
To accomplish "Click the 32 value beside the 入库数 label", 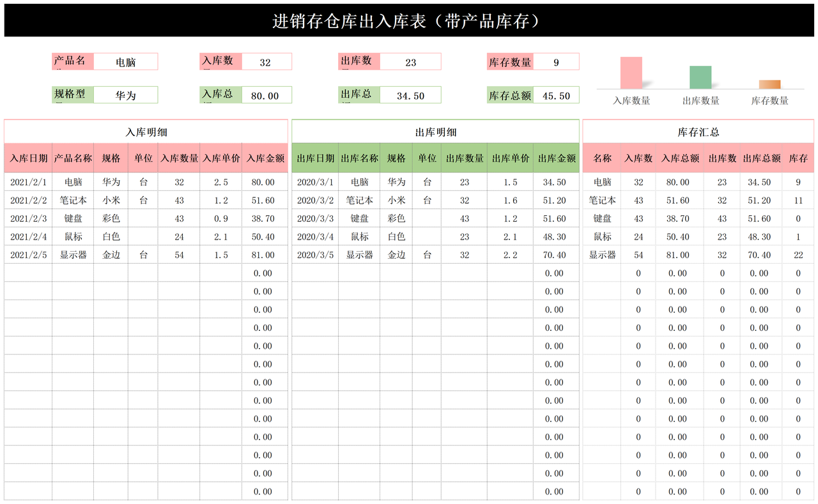I will (266, 62).
